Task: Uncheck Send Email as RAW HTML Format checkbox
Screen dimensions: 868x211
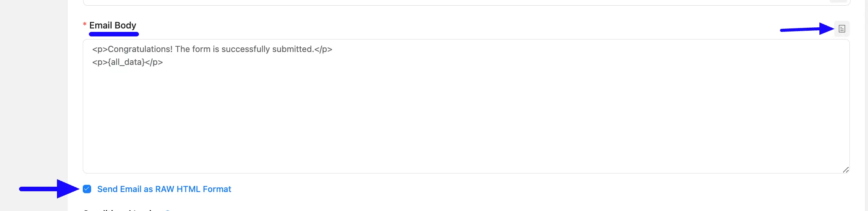Action: pyautogui.click(x=87, y=189)
